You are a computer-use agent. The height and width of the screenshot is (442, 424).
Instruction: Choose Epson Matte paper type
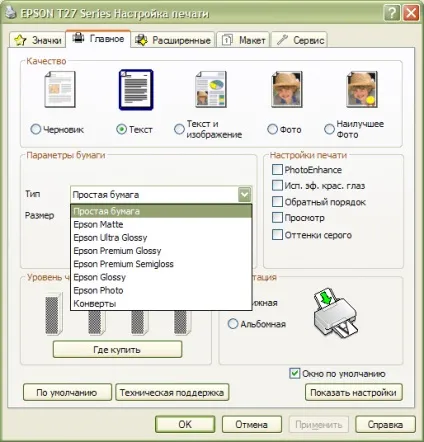(161, 224)
